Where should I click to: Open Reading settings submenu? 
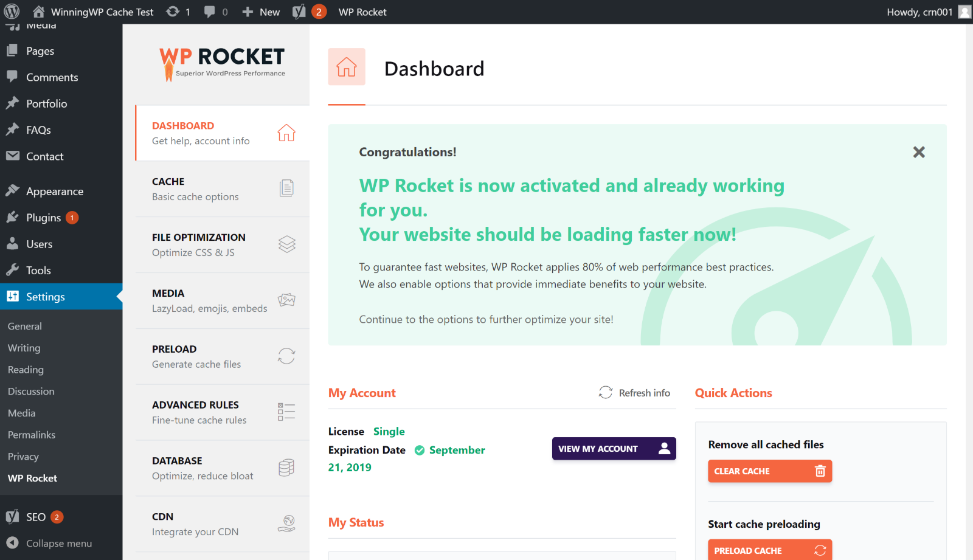(x=26, y=370)
